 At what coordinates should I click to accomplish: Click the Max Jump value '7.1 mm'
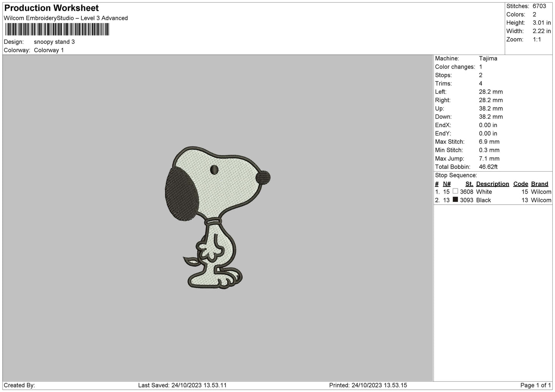(489, 159)
